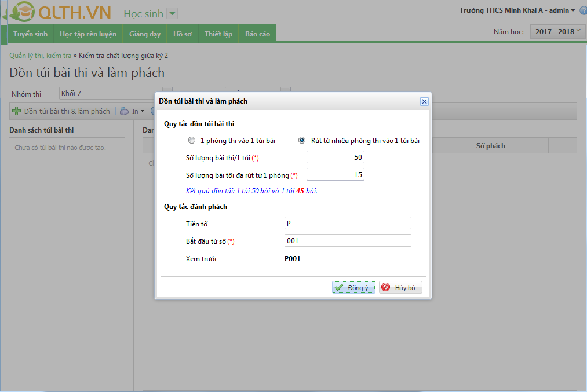Open the Thiết lập menu
Screen dimensions: 587x392
click(218, 34)
